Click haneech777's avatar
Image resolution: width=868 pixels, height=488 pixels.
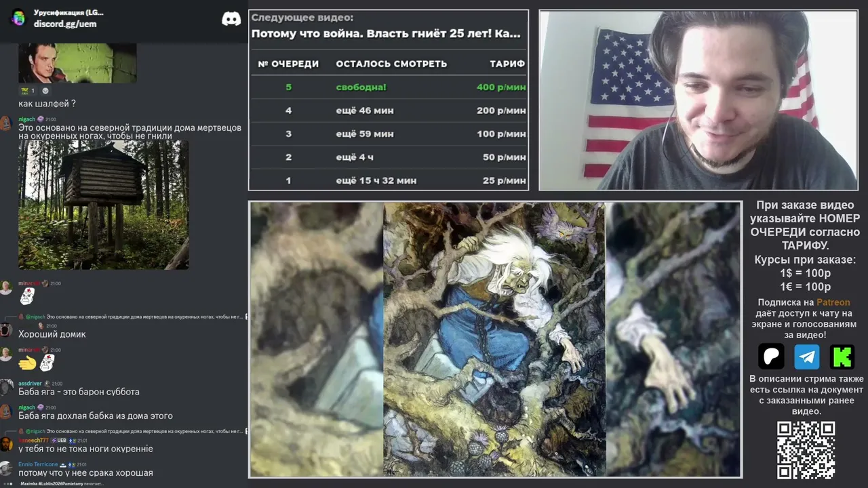pyautogui.click(x=6, y=444)
